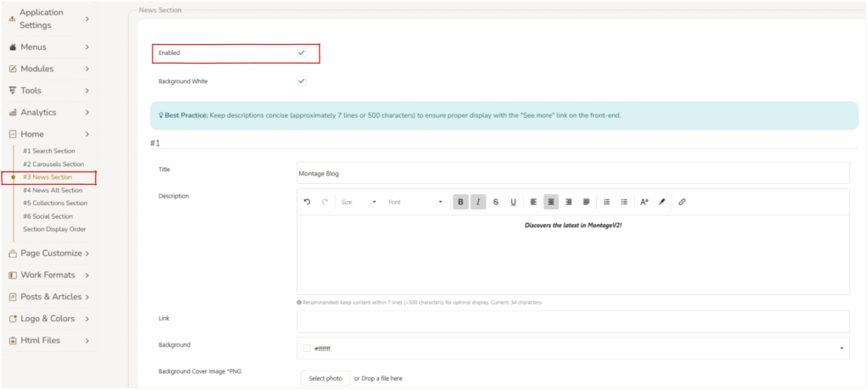
Task: Click the Select photo button
Action: pyautogui.click(x=325, y=378)
